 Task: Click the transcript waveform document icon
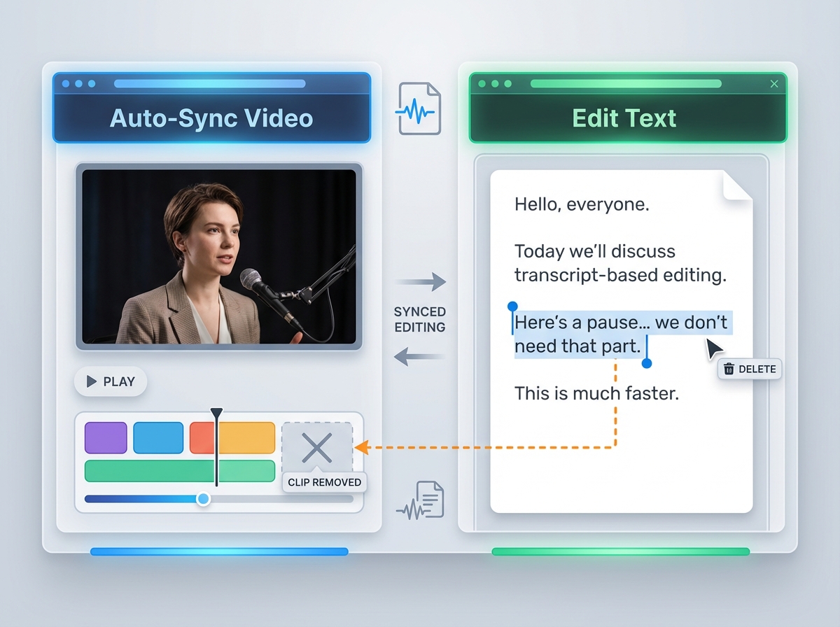pos(421,501)
